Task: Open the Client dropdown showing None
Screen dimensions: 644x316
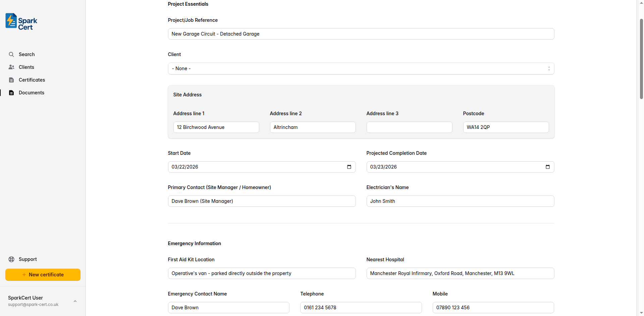Action: [361, 69]
